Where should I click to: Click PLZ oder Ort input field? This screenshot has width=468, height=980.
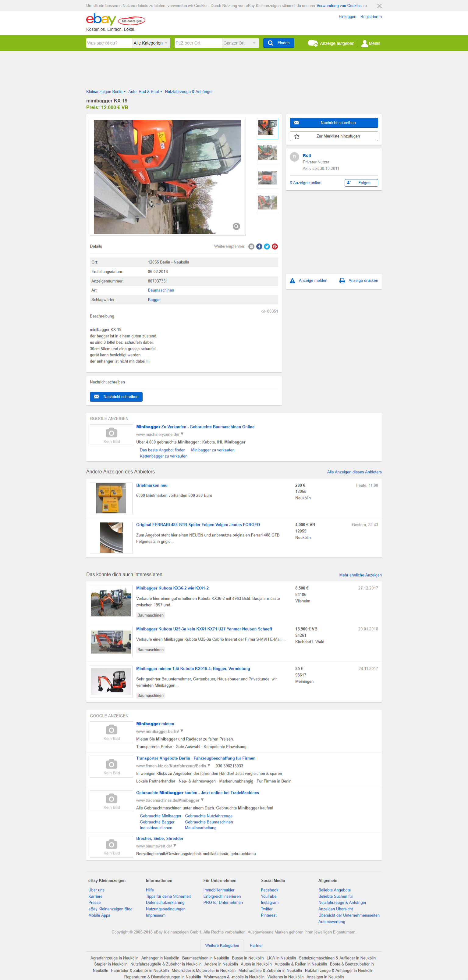[x=198, y=43]
